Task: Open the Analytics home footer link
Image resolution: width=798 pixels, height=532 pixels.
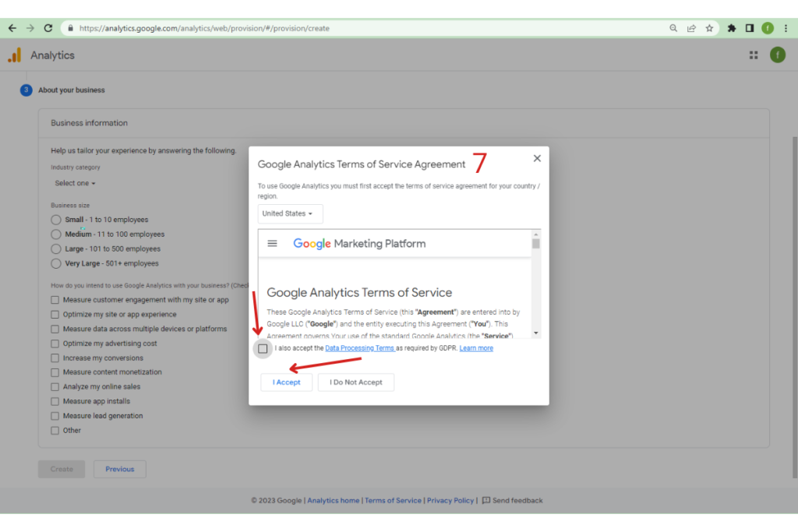Action: click(x=334, y=501)
